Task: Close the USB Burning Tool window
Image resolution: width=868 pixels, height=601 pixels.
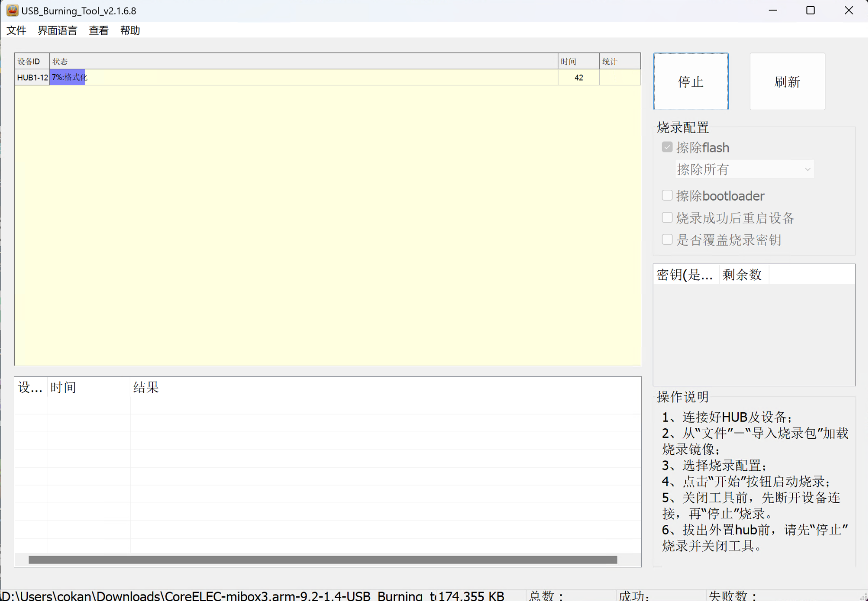Action: [x=849, y=10]
